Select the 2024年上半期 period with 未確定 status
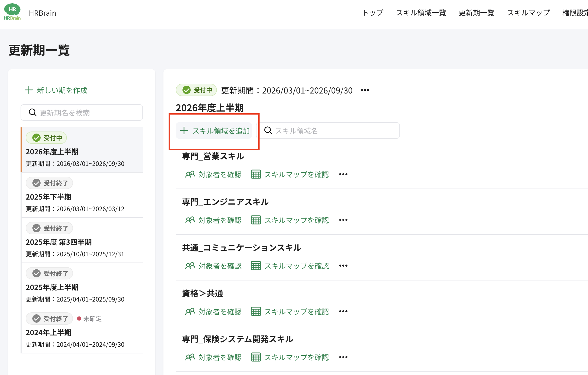 [x=82, y=331]
